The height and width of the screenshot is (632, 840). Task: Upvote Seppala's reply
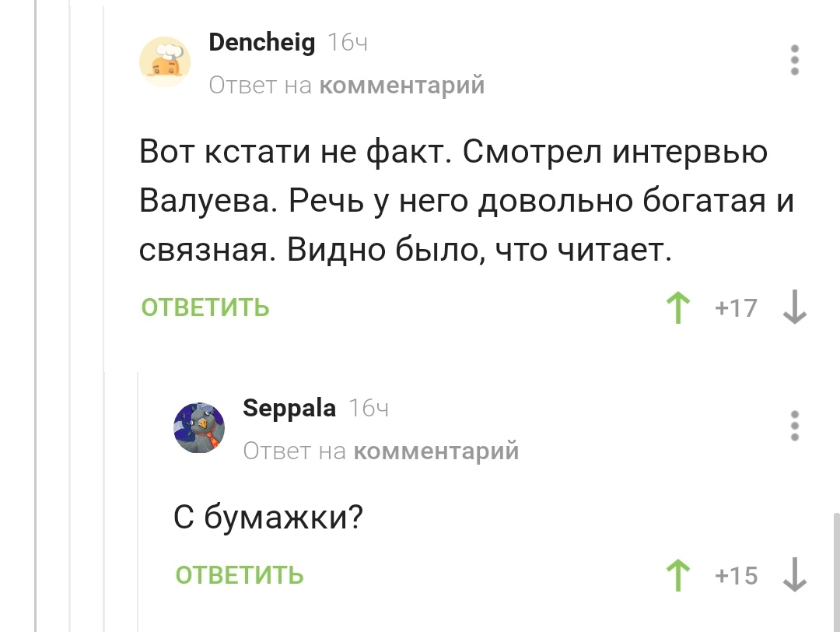coord(680,575)
